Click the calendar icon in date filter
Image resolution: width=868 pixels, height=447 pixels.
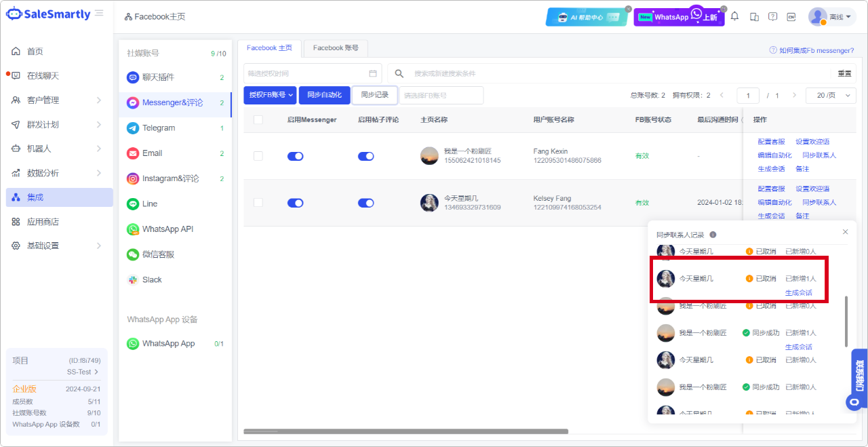372,73
